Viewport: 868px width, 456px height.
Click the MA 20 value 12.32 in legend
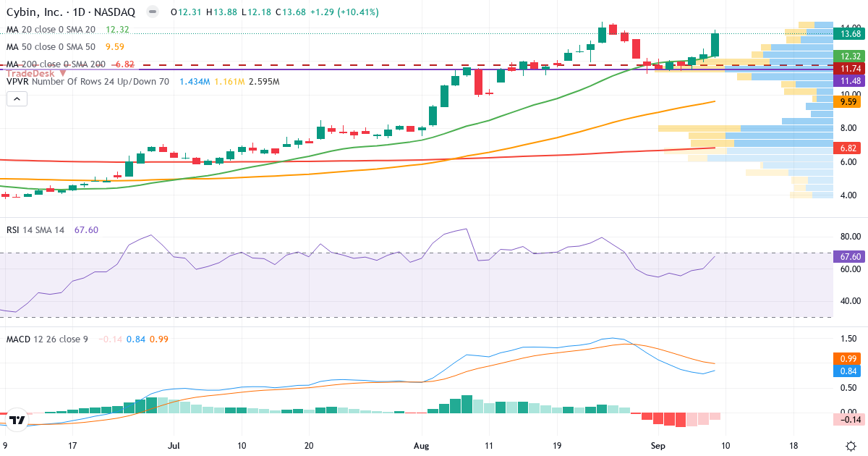117,30
